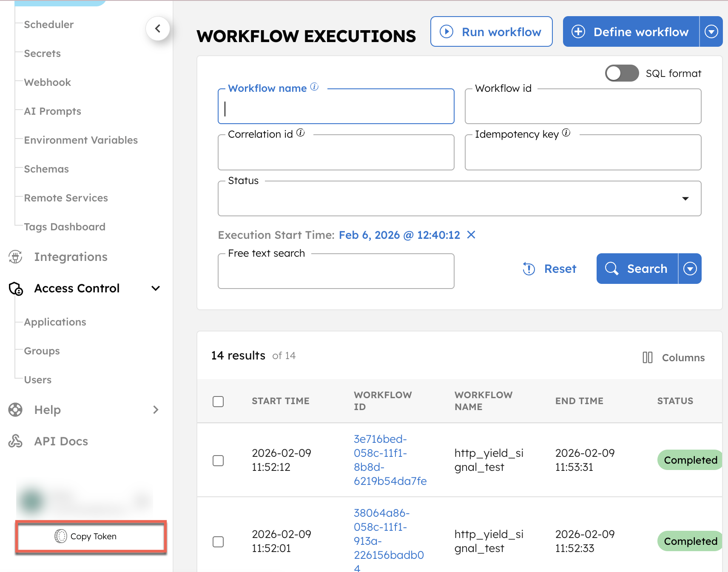This screenshot has width=728, height=572.
Task: Click the Integrations plug icon
Action: pos(16,257)
